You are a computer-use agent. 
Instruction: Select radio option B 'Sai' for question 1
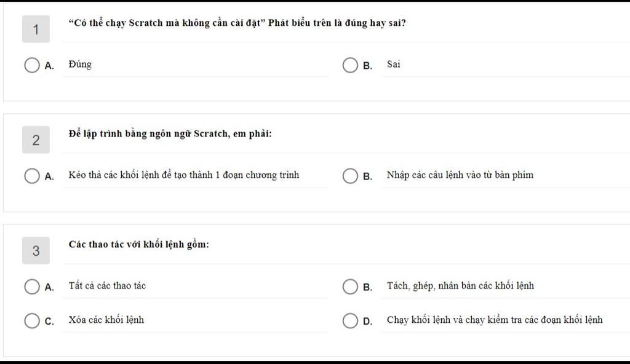coord(350,65)
